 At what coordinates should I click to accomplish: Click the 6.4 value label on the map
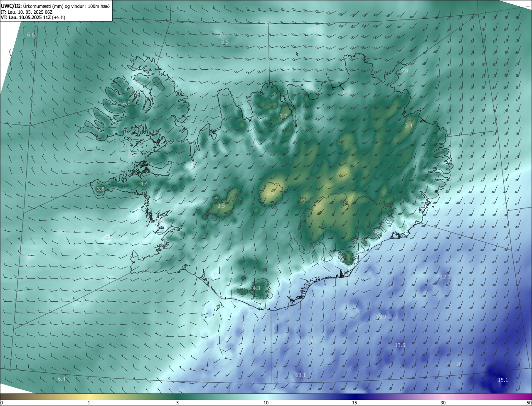(62, 379)
